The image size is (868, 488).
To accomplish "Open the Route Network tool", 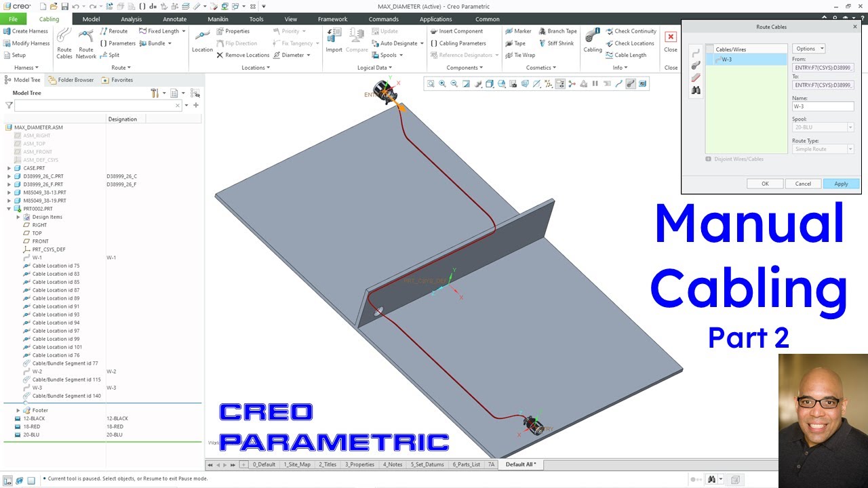I will pyautogui.click(x=86, y=43).
